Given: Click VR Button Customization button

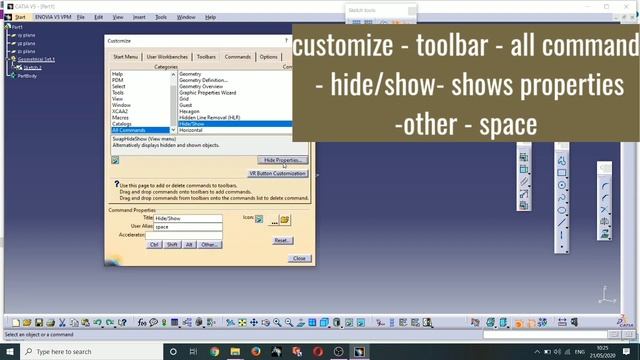Looking at the screenshot, I should (x=278, y=173).
